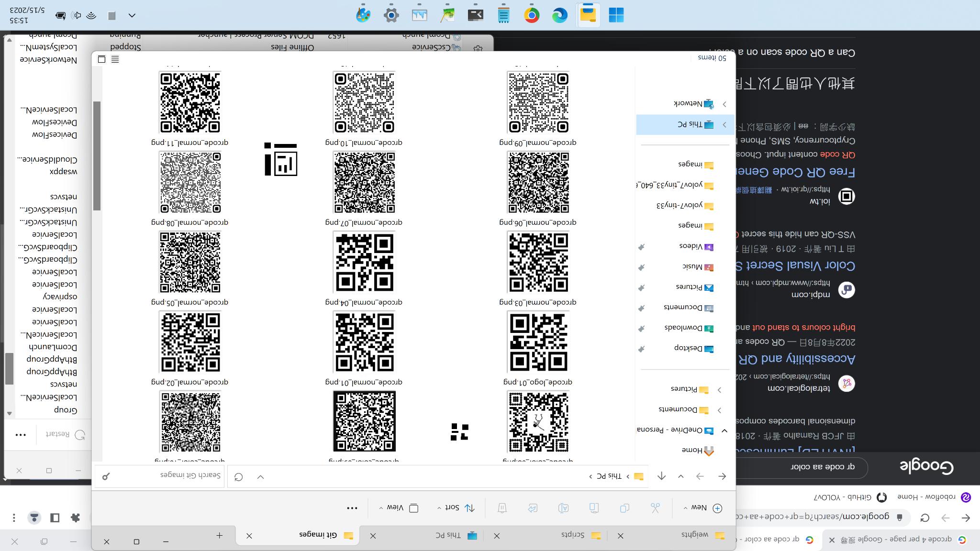The width and height of the screenshot is (980, 551).
Task: Select yolov7-tiny33 folder in sidebar
Action: (x=684, y=206)
